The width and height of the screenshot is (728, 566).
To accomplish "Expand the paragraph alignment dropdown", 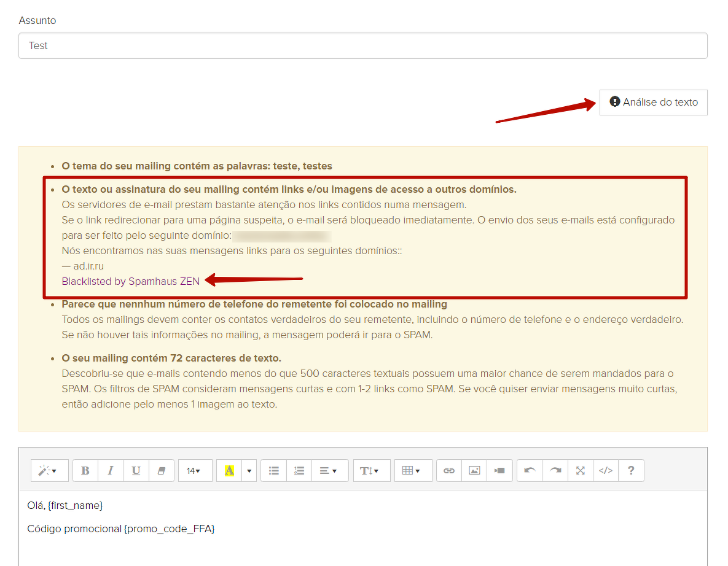I will click(329, 471).
